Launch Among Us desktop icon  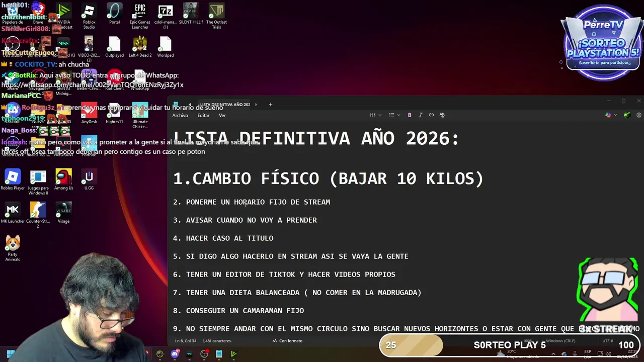[x=63, y=180]
